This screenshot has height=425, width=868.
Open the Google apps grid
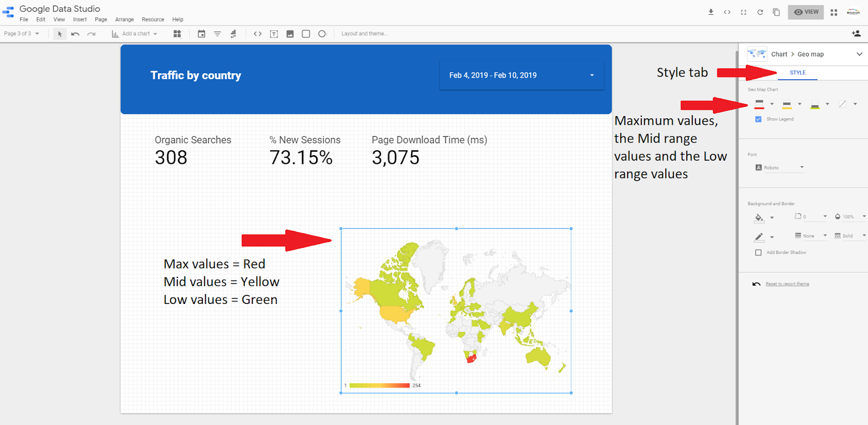834,12
